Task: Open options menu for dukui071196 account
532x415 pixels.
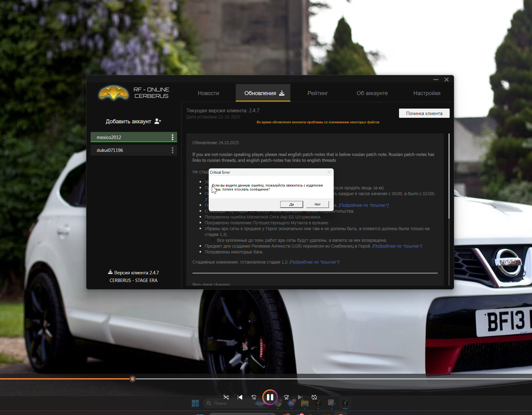Action: point(172,150)
